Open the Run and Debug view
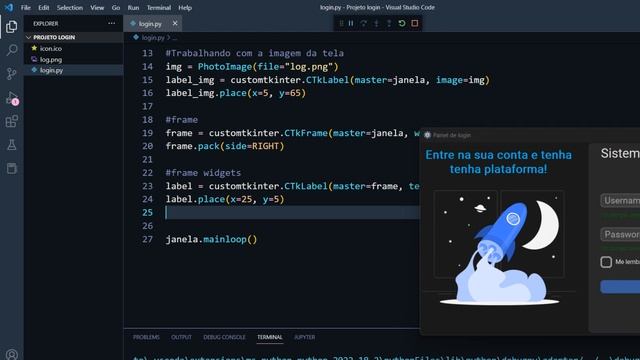The height and width of the screenshot is (360, 640). coord(11,98)
